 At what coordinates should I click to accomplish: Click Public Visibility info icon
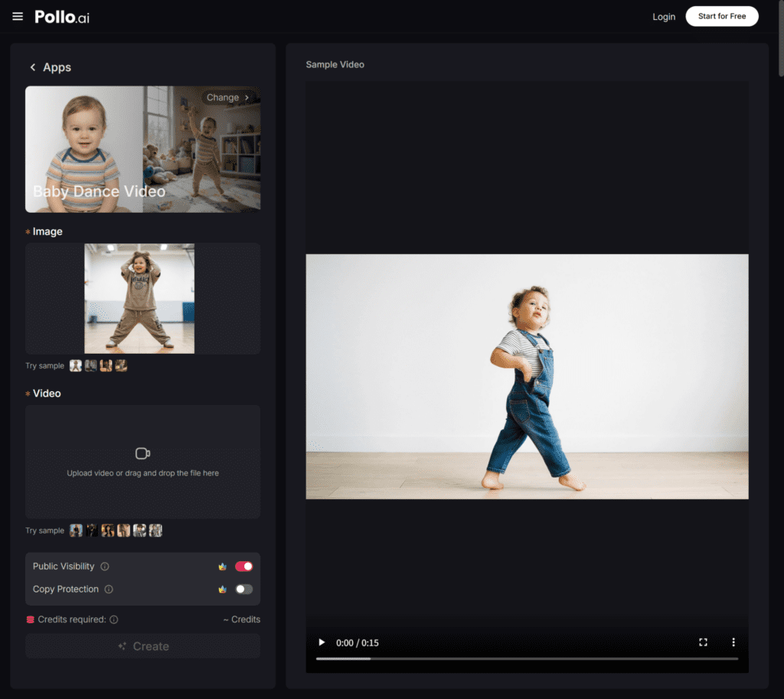point(105,567)
